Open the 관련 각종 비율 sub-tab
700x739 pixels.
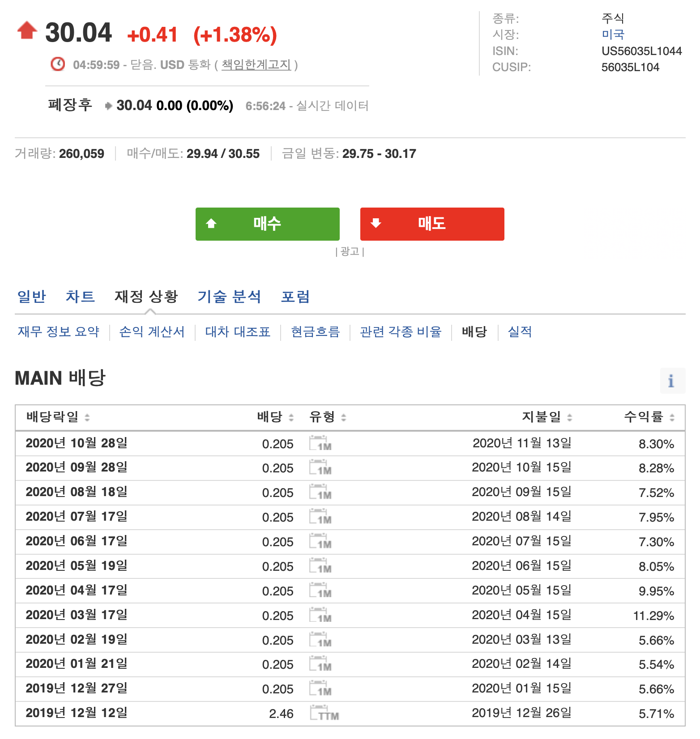tap(401, 331)
